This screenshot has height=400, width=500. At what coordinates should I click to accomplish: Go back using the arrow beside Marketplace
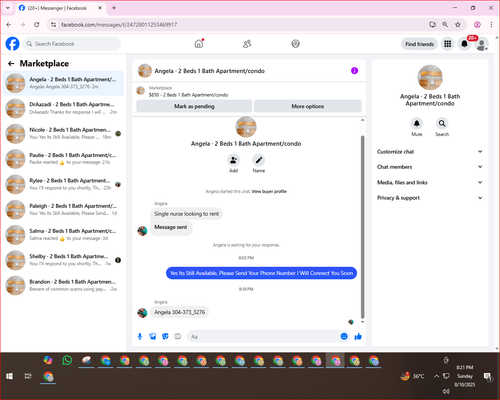11,63
